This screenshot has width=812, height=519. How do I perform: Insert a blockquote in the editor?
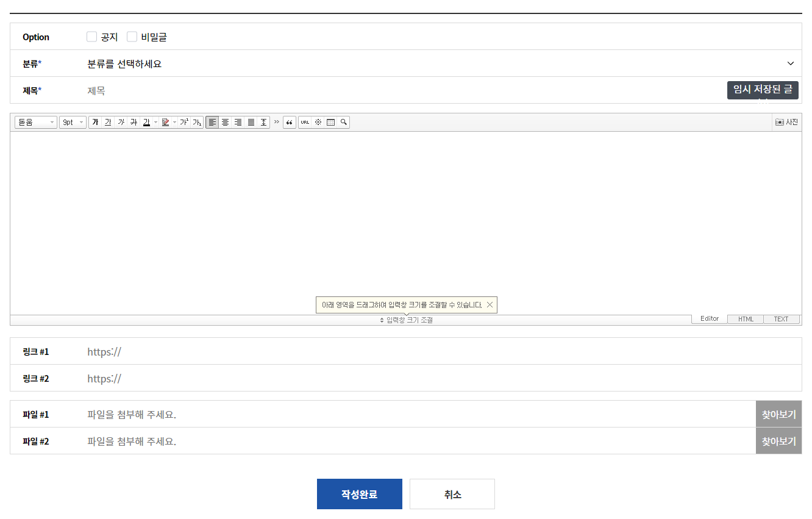click(290, 123)
